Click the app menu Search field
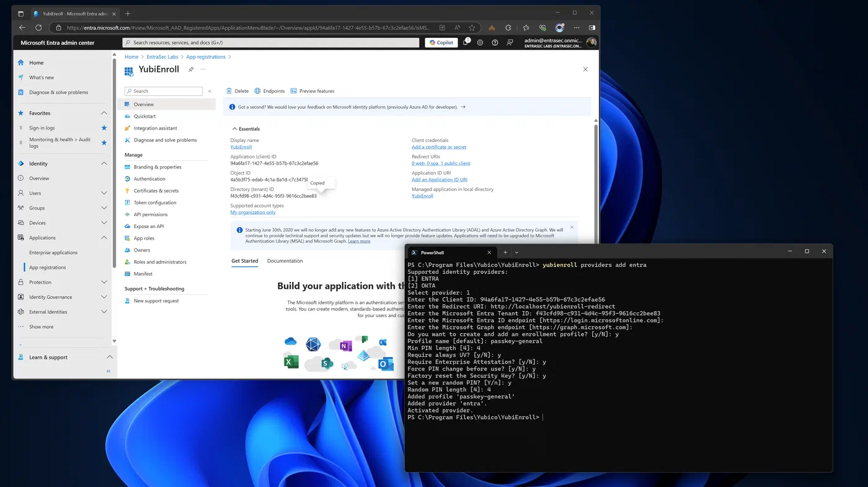 (x=164, y=91)
